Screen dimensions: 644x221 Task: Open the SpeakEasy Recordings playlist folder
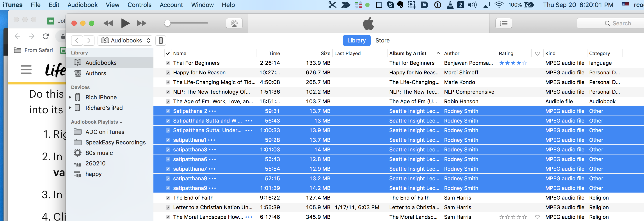click(x=110, y=142)
